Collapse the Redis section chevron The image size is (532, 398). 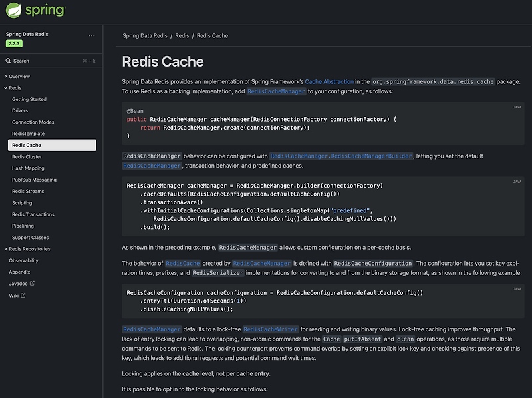pos(5,88)
